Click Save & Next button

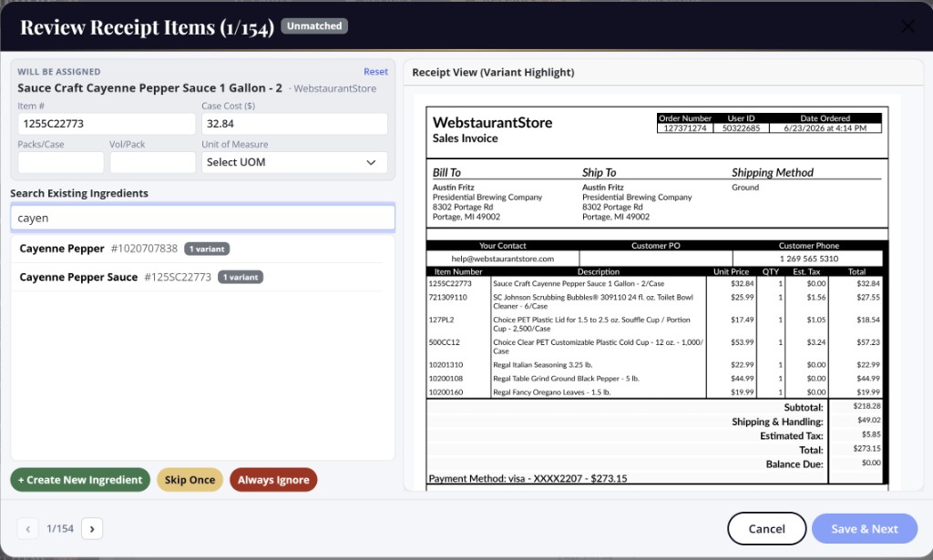tap(864, 528)
